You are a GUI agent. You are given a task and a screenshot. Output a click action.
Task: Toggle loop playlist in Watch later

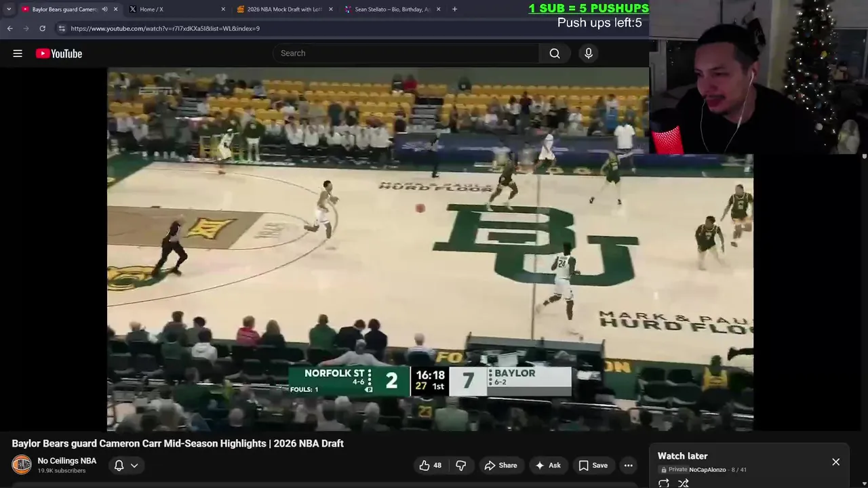click(x=664, y=483)
